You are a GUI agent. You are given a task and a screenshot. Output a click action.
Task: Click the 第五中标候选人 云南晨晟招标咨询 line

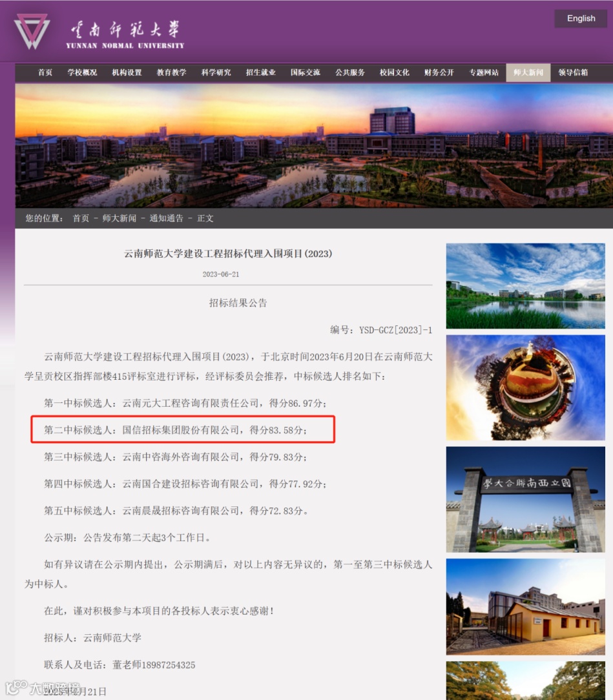coord(176,510)
